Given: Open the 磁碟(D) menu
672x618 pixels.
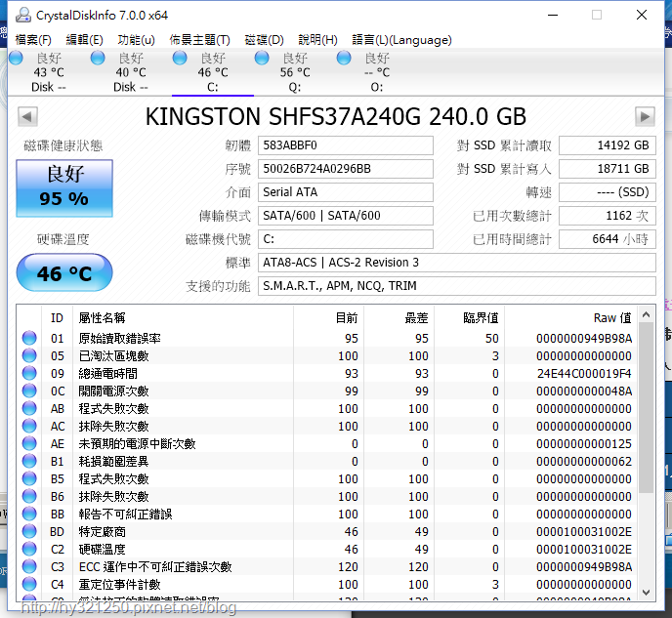Looking at the screenshot, I should pos(264,40).
